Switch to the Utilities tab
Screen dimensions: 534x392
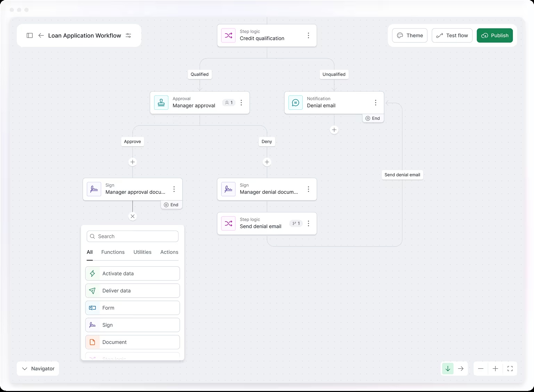click(x=142, y=252)
